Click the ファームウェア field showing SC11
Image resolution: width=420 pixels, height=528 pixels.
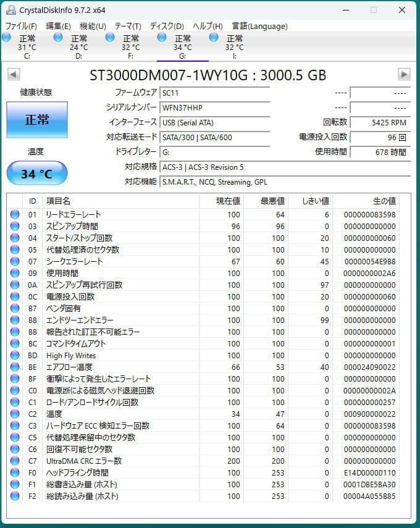[x=214, y=93]
